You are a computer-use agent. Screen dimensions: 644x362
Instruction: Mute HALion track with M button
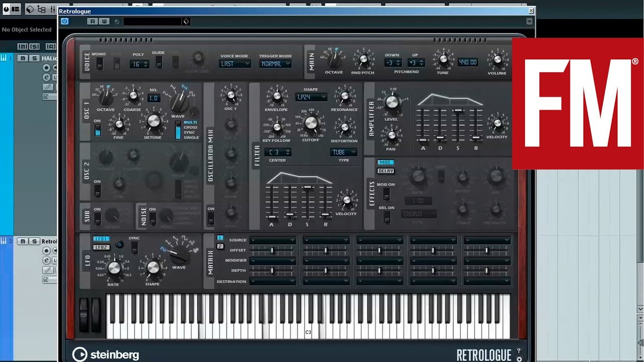(23, 58)
